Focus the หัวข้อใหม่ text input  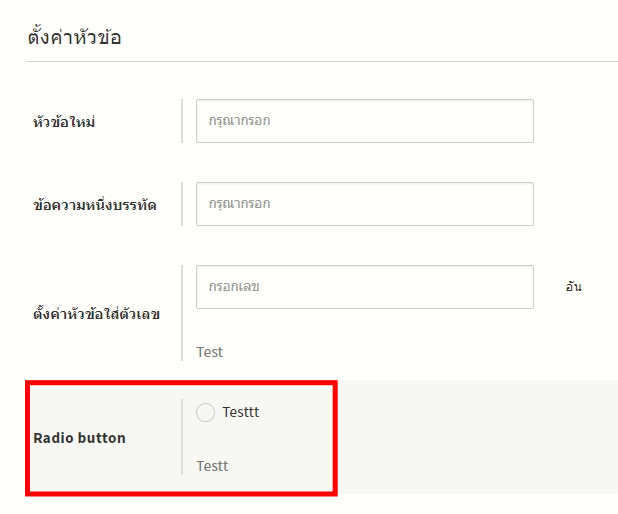(364, 121)
